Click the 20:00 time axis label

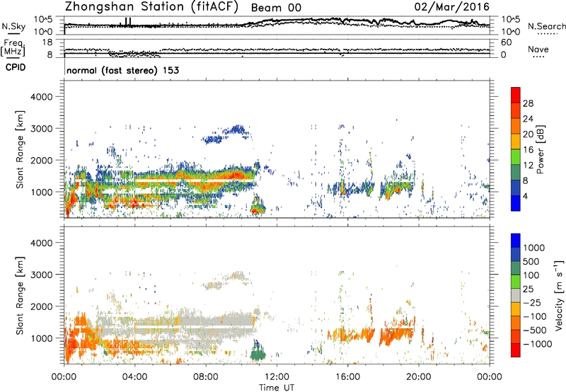pos(418,377)
